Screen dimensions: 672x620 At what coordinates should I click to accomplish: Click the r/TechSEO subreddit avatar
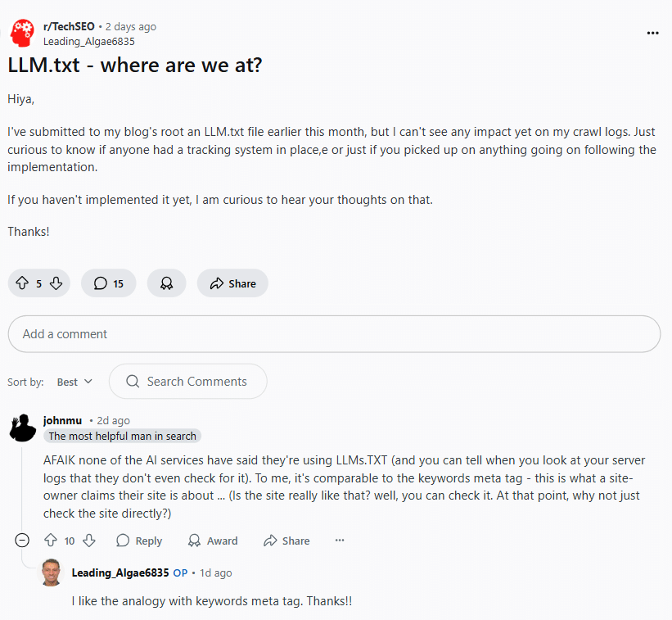click(22, 34)
